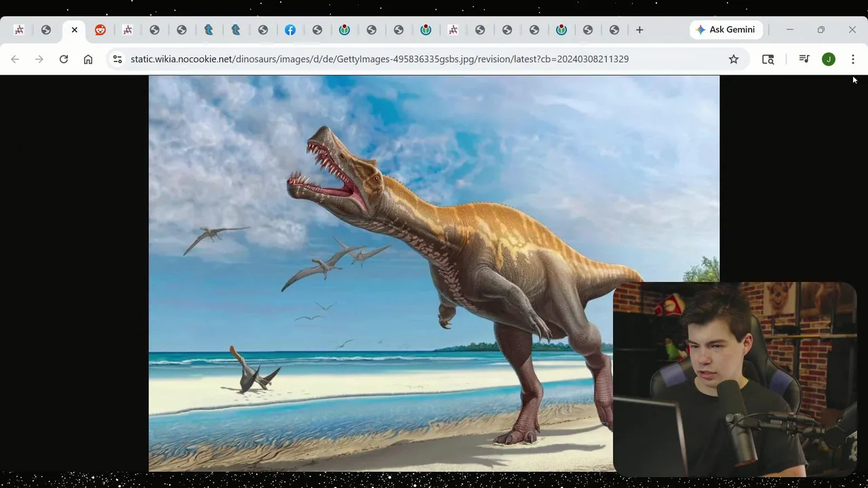Minimize the Chrome window
The width and height of the screenshot is (868, 488).
point(790,30)
